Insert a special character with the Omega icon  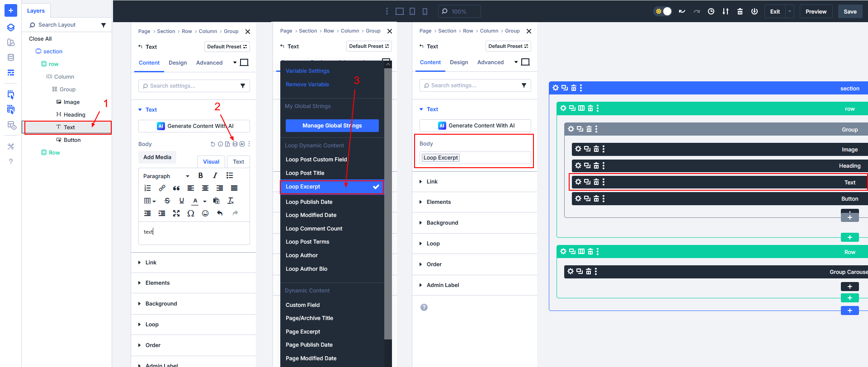click(191, 213)
